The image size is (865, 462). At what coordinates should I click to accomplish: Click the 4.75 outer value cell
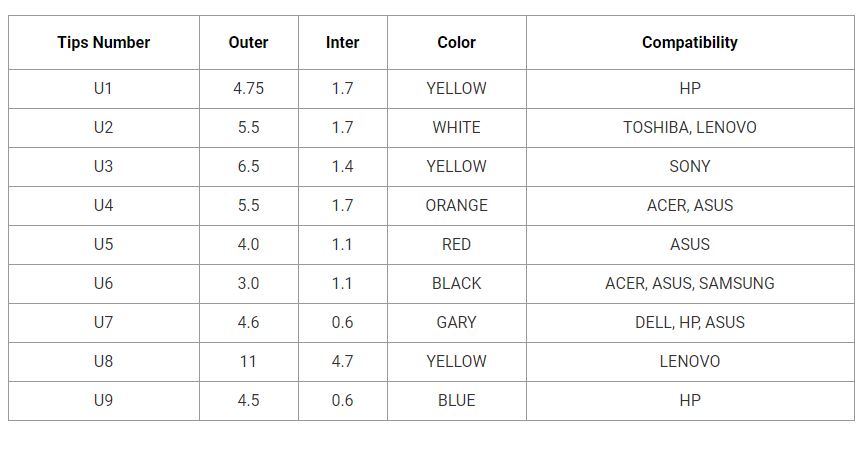[248, 88]
